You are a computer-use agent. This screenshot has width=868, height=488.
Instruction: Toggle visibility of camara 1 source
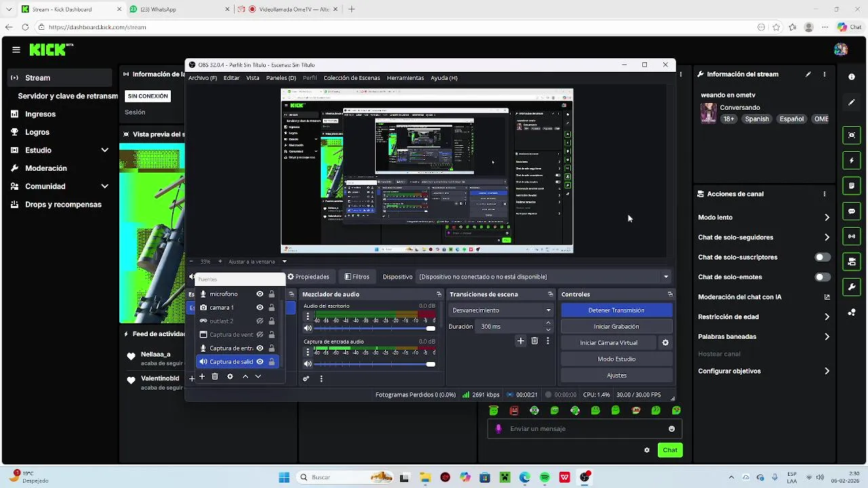click(x=260, y=308)
